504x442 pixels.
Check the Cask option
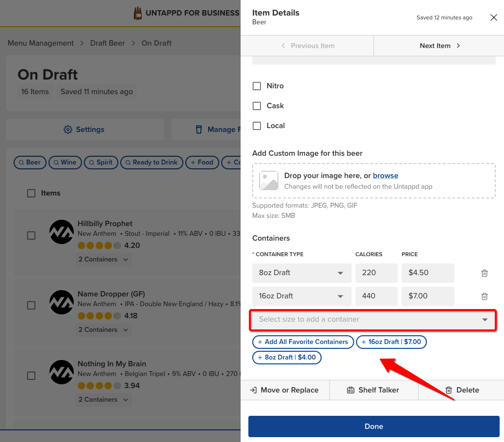pyautogui.click(x=257, y=106)
